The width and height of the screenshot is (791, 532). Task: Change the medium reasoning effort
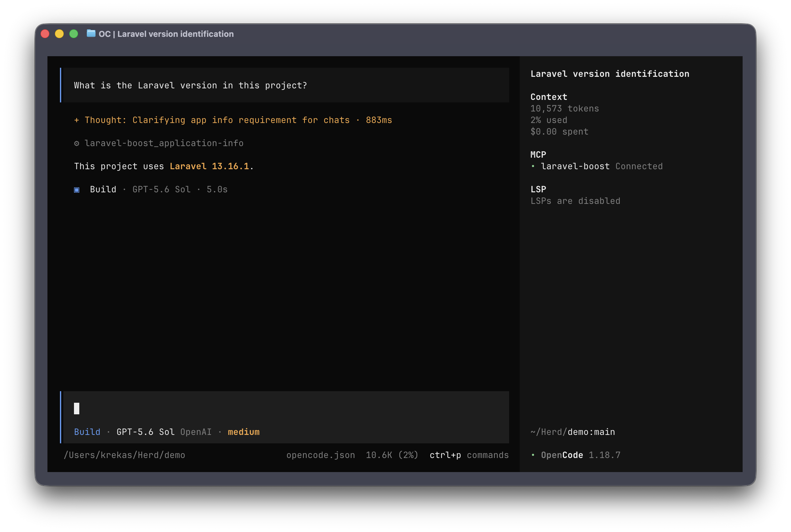(x=243, y=432)
